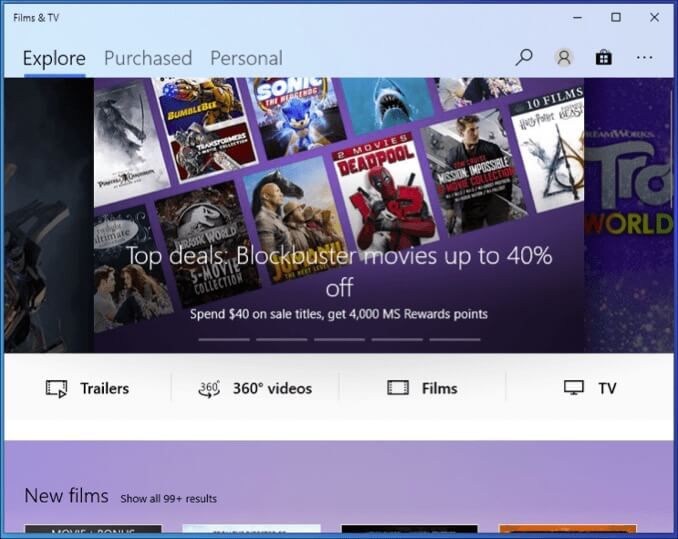The height and width of the screenshot is (539, 678).
Task: Open the TV category
Action: 590,388
